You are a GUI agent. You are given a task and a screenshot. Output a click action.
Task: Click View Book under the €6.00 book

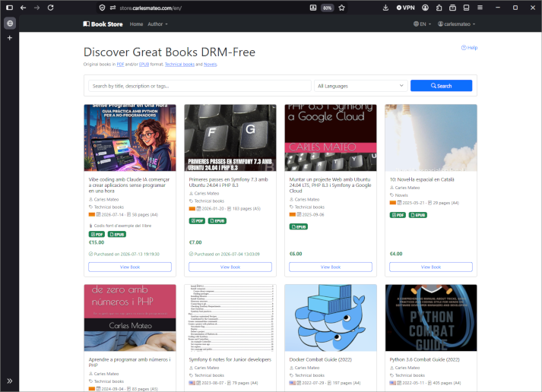click(331, 267)
